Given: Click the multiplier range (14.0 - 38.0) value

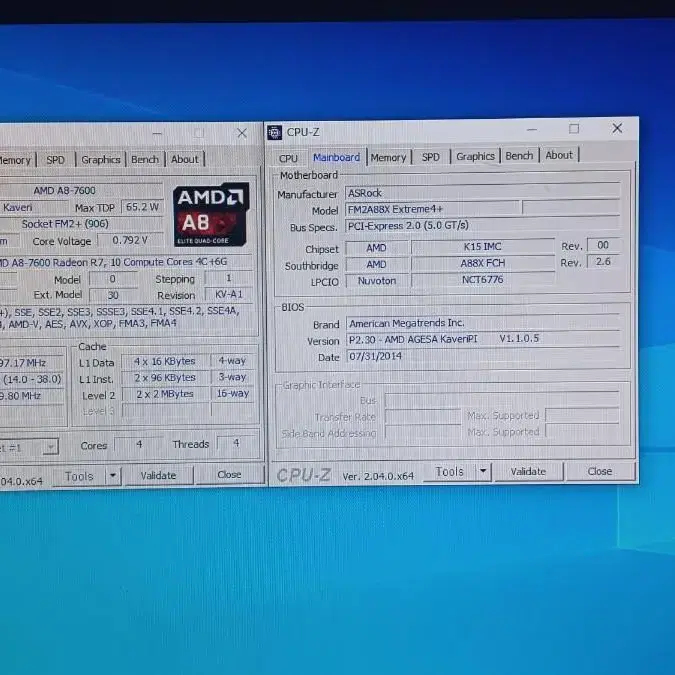Looking at the screenshot, I should tap(32, 380).
